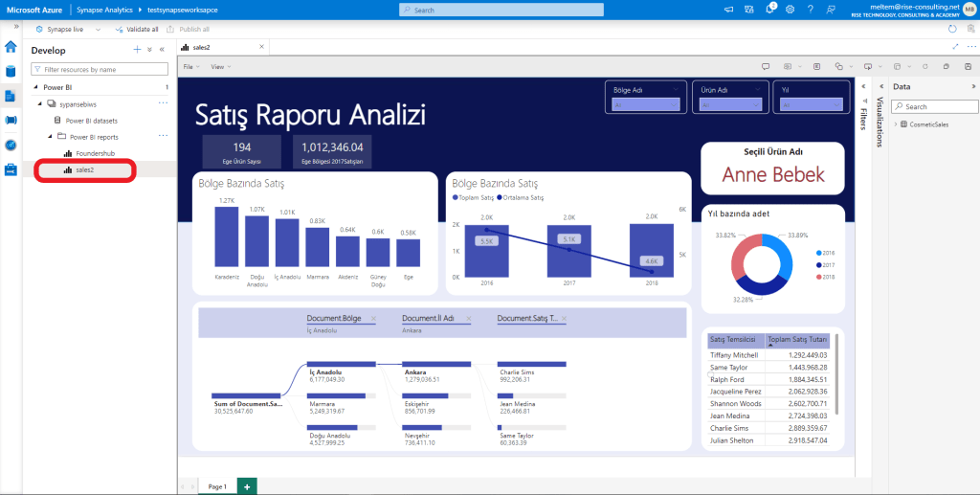Open the Manage hub toolbox icon
980x495 pixels.
click(11, 170)
